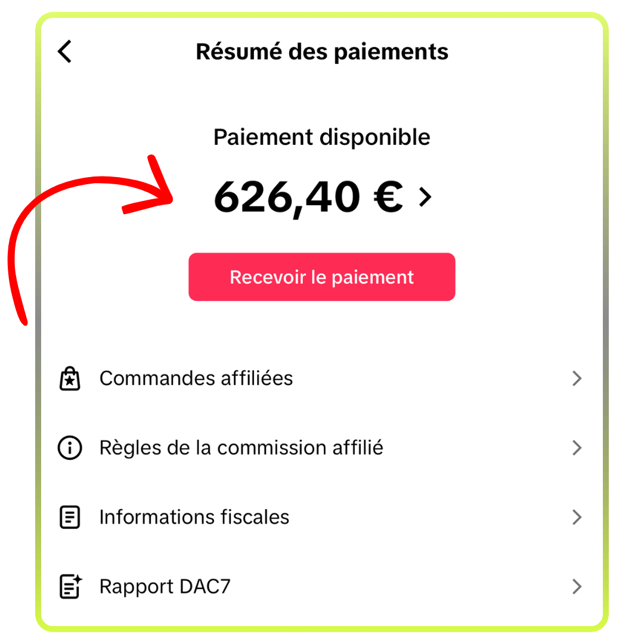Click the Paiement disponible label

point(322,137)
